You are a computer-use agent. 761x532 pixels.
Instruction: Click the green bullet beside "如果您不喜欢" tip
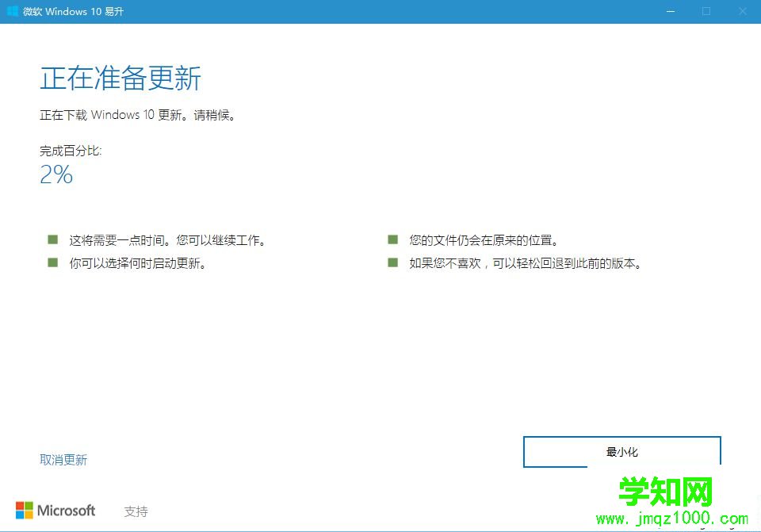click(392, 262)
